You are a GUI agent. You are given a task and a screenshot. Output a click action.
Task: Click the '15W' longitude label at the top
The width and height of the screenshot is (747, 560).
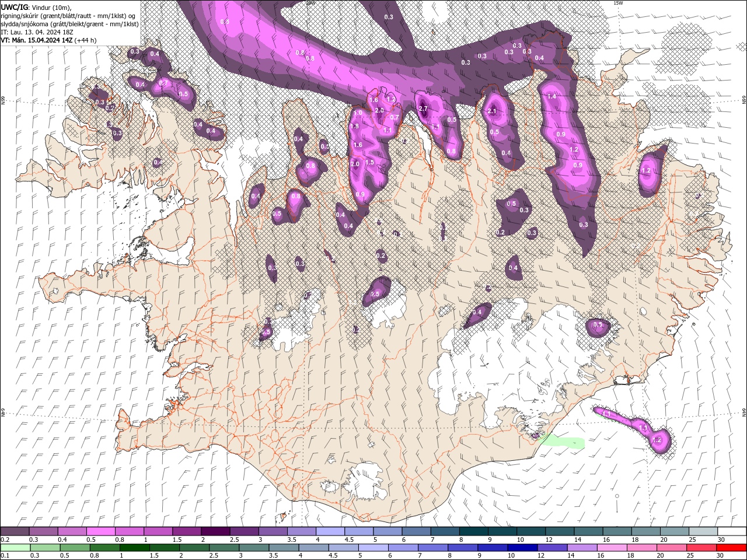click(618, 3)
